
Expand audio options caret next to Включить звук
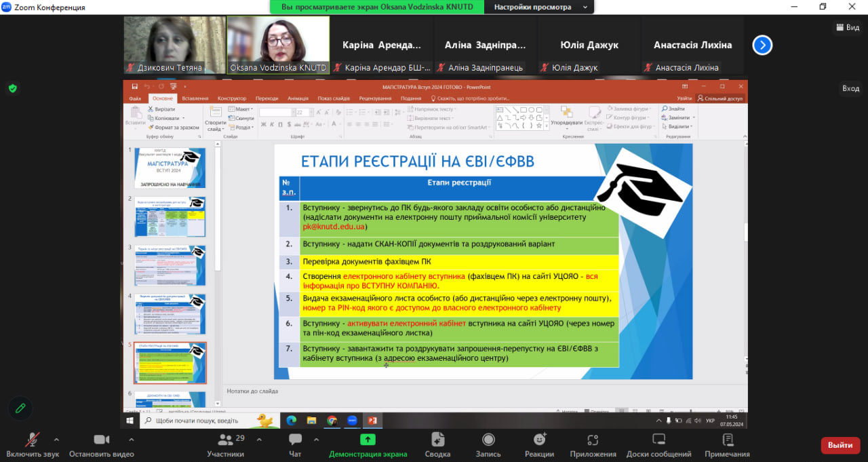[x=56, y=439]
